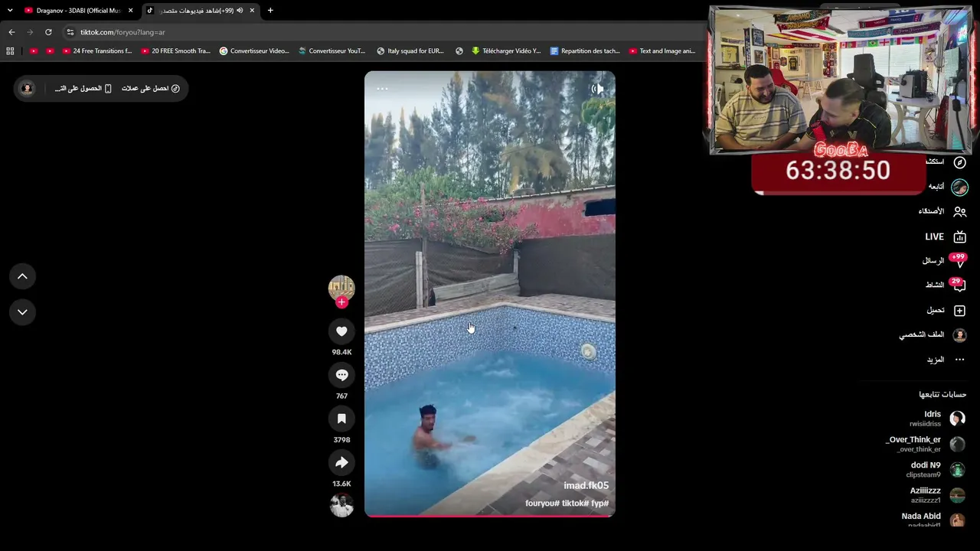Open the Friends (الأصدقاء) sidebar item

942,211
